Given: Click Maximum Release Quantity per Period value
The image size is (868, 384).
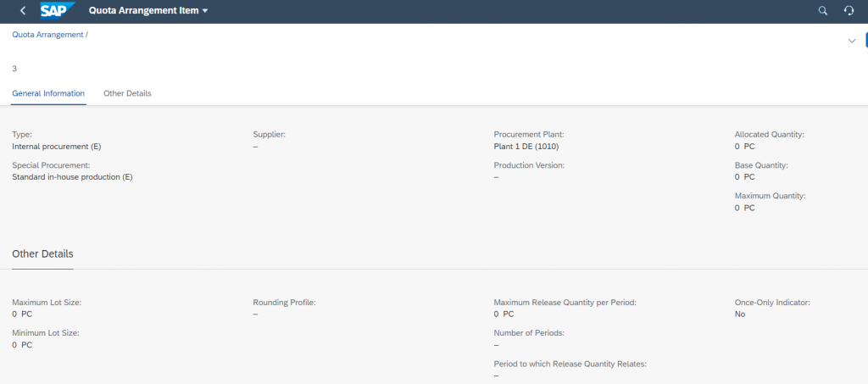Looking at the screenshot, I should click(504, 314).
